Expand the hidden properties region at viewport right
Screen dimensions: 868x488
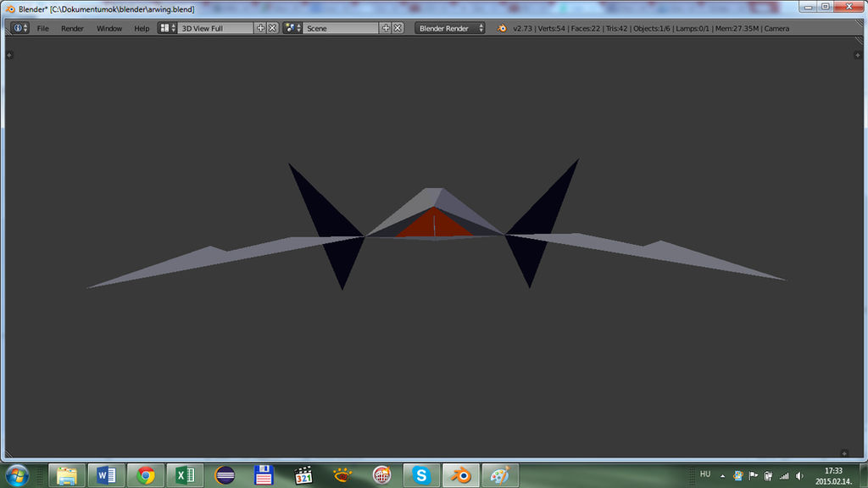[x=858, y=55]
